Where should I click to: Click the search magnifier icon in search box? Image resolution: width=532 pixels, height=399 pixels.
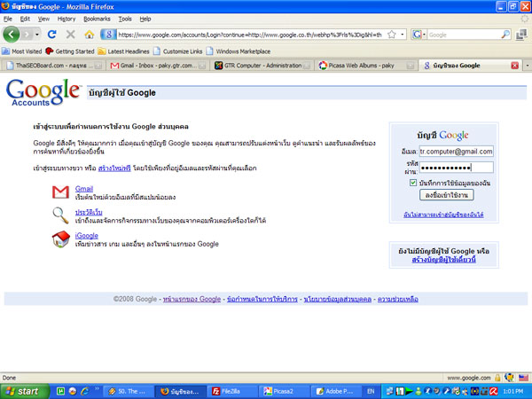(x=505, y=35)
